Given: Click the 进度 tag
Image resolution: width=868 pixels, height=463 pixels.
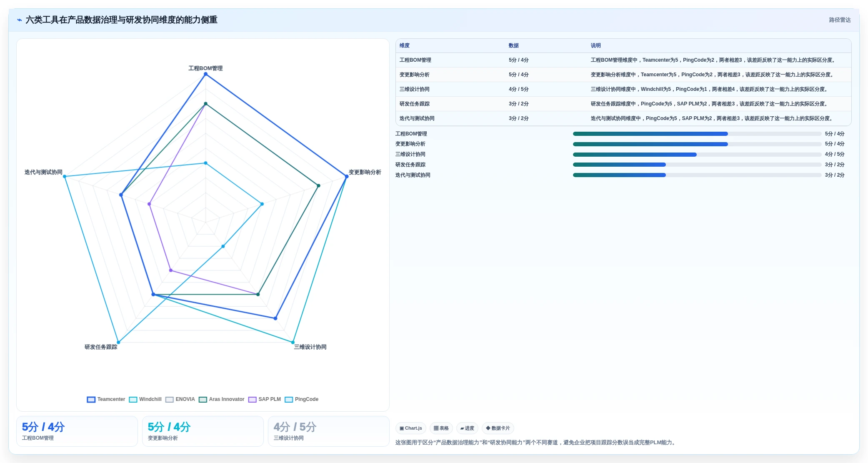Looking at the screenshot, I should pos(467,428).
